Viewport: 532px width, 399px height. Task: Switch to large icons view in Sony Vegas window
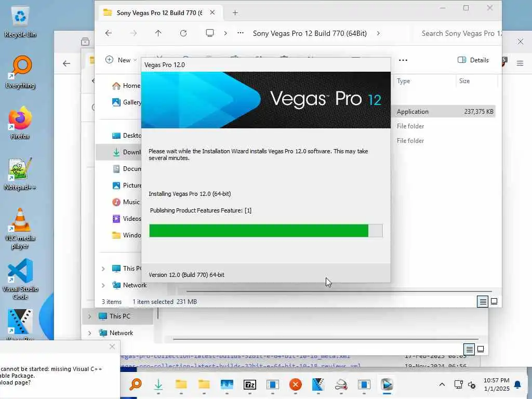click(x=494, y=301)
